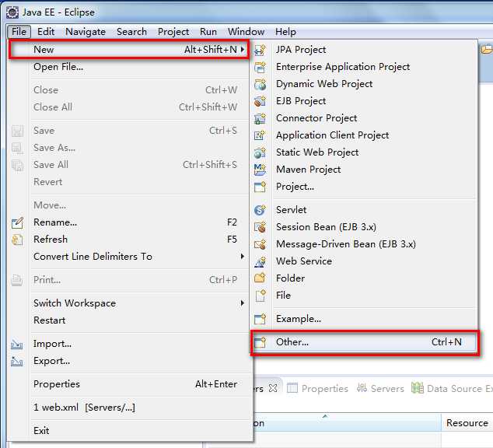
Task: Expand the New submenu arrow
Action: [x=243, y=49]
